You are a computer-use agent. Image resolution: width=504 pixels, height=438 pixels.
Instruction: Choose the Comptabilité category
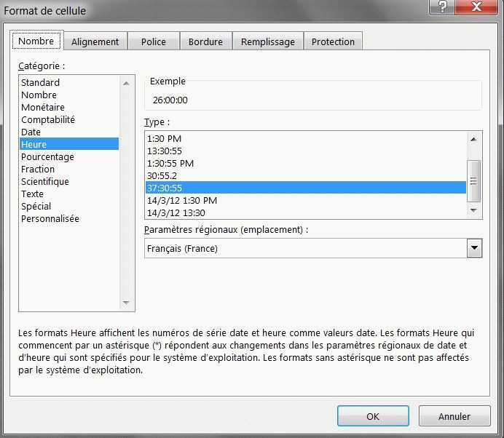click(x=68, y=120)
